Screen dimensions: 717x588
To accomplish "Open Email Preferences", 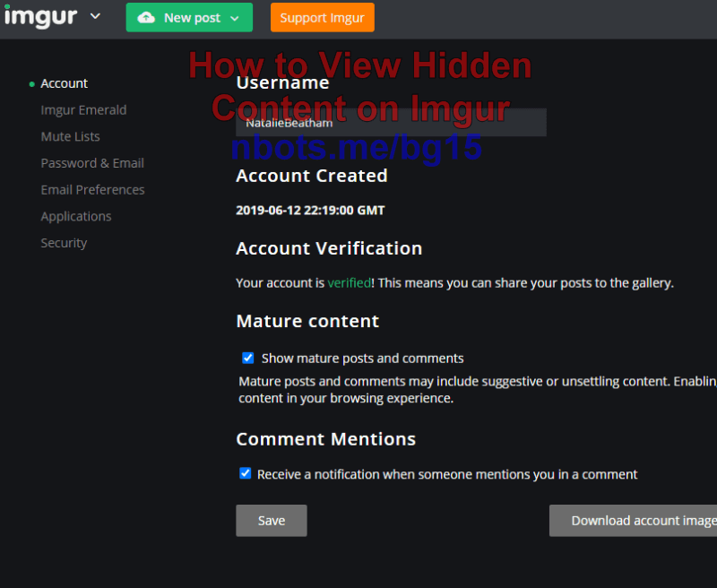I will [92, 189].
